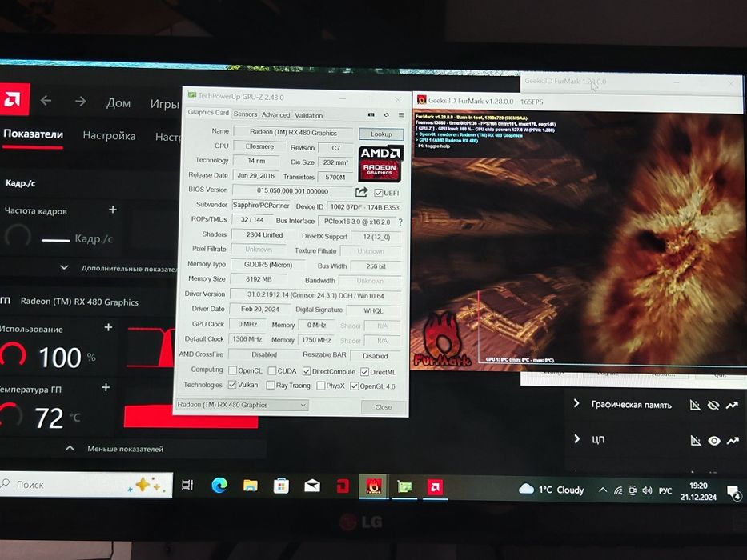747x560 pixels.
Task: Click the scale icon in the Графическая память row
Action: point(695,405)
